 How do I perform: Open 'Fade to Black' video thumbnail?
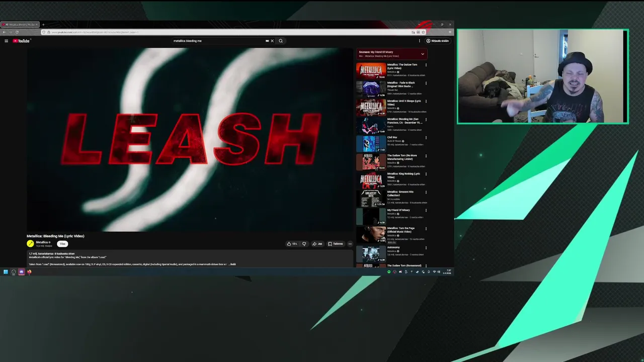(x=371, y=89)
